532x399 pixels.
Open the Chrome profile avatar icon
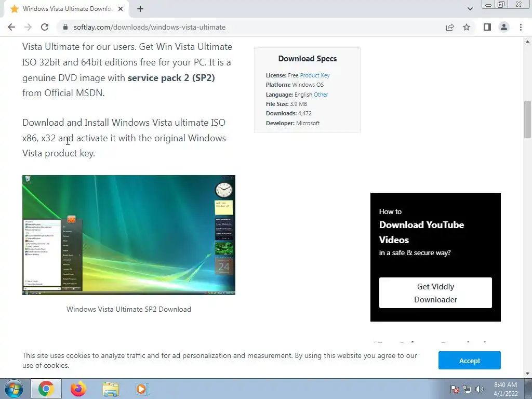click(x=504, y=27)
